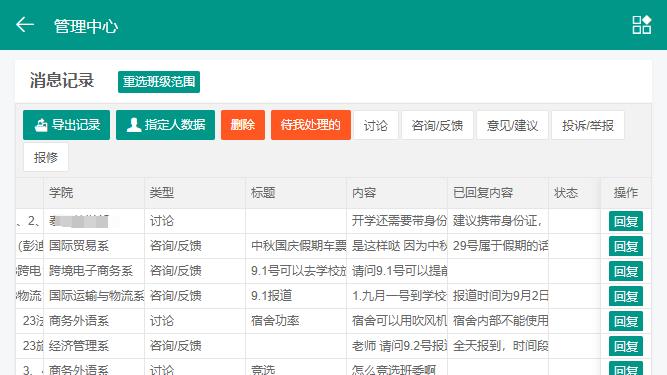Viewport: 667px width, 375px height.
Task: Reply to the 开学还需要带身份 row
Action: pos(626,221)
